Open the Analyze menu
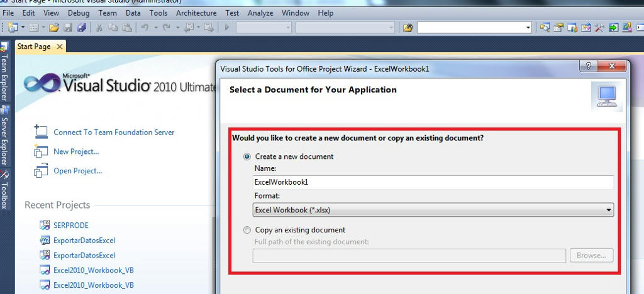 click(x=260, y=13)
